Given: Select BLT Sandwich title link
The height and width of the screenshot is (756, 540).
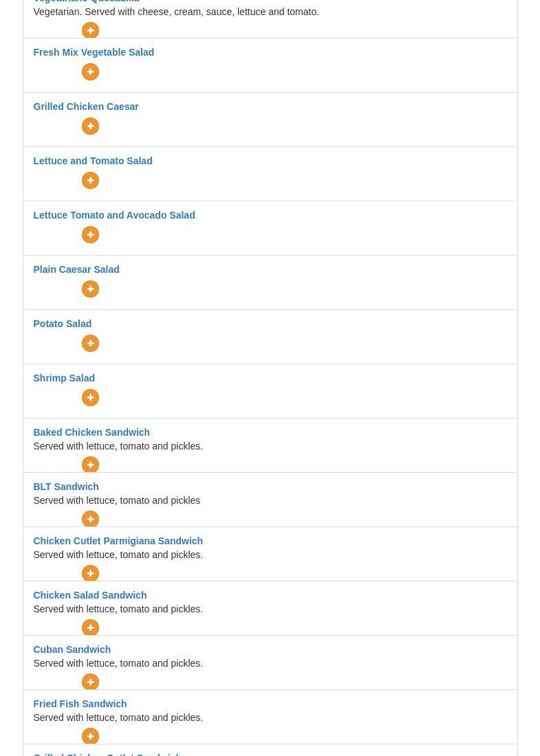Looking at the screenshot, I should pyautogui.click(x=66, y=487).
